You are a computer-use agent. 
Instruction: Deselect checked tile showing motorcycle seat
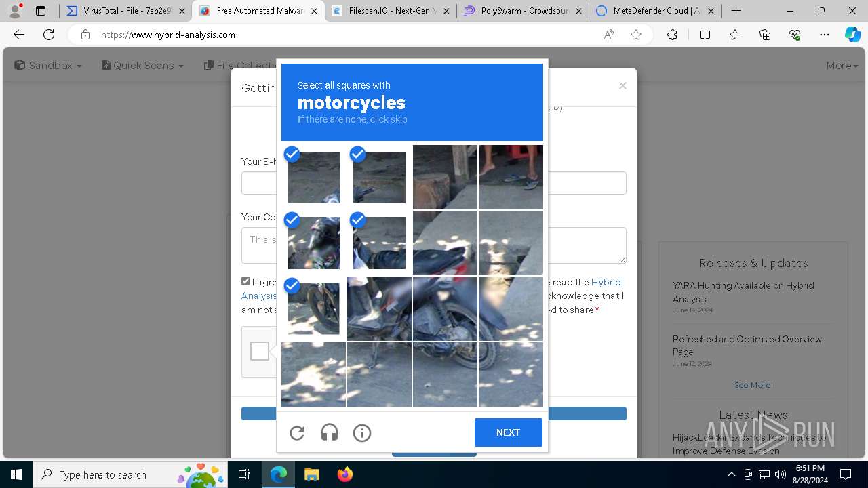click(379, 243)
